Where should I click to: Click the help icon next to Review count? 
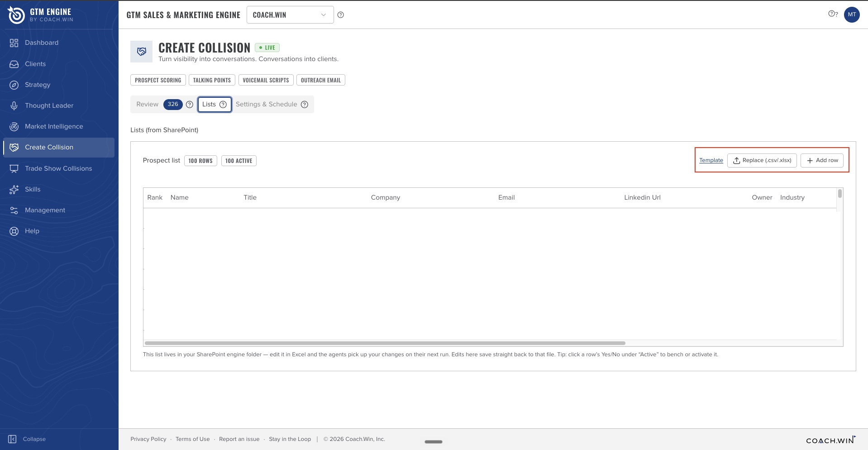(190, 105)
